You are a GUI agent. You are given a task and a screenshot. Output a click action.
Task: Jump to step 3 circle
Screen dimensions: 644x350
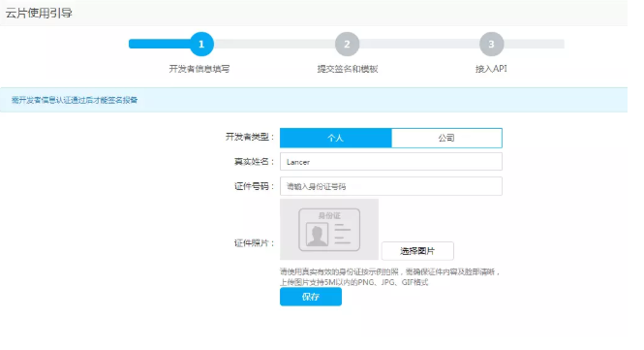click(x=491, y=44)
